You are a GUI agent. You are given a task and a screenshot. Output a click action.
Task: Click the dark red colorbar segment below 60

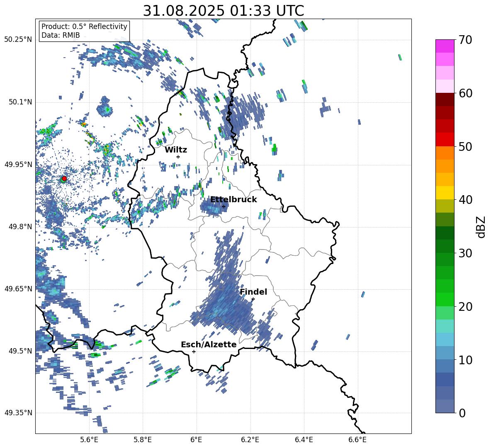[x=445, y=99]
